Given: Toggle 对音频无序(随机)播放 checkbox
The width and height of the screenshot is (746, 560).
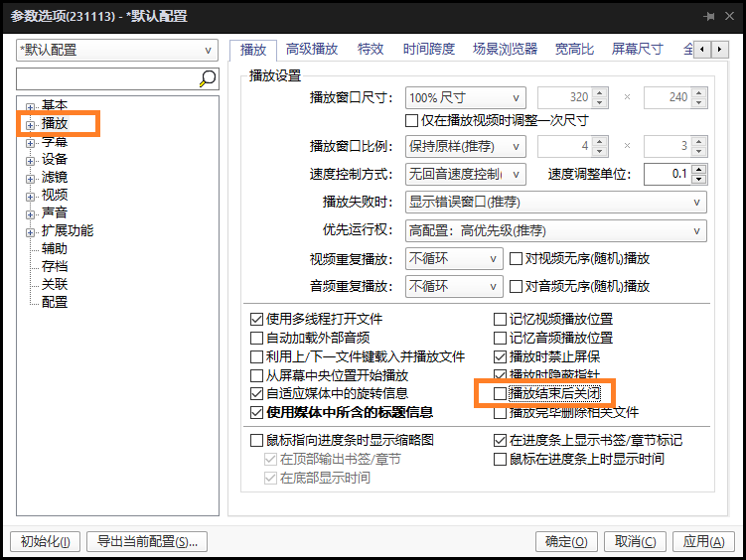Looking at the screenshot, I should (x=516, y=287).
